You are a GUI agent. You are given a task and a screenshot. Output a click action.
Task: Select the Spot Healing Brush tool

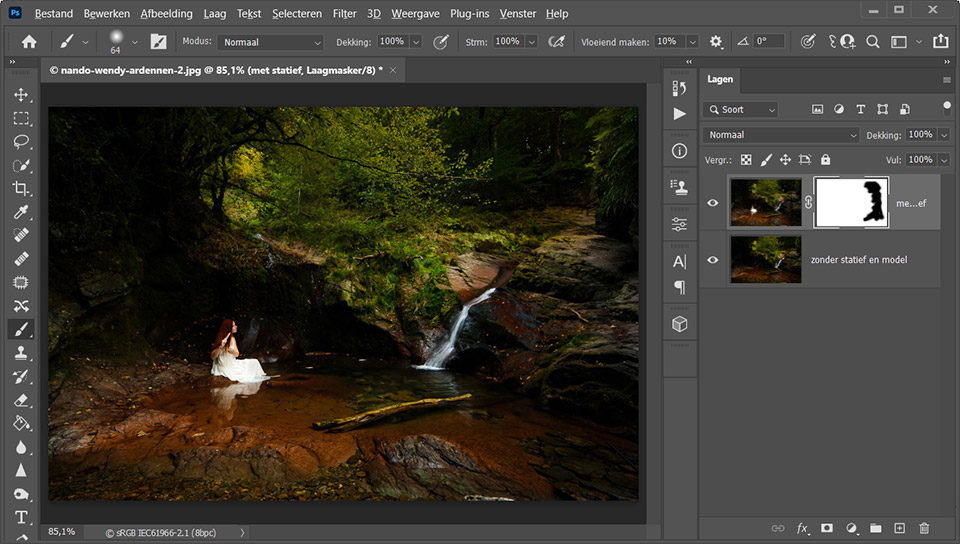pos(21,235)
